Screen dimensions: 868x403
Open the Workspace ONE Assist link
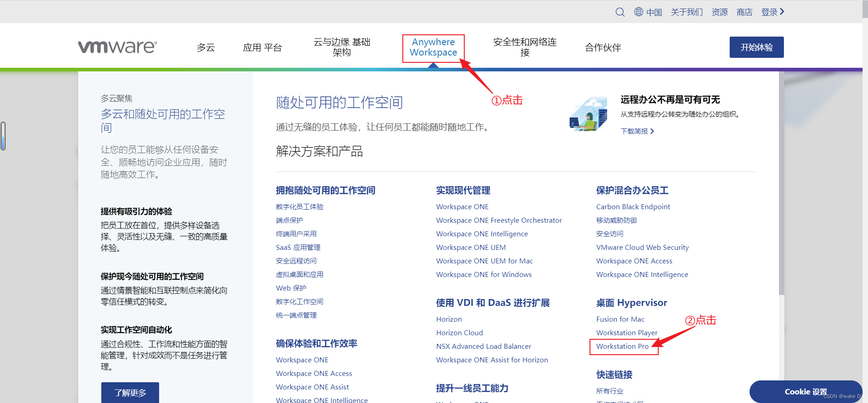312,387
